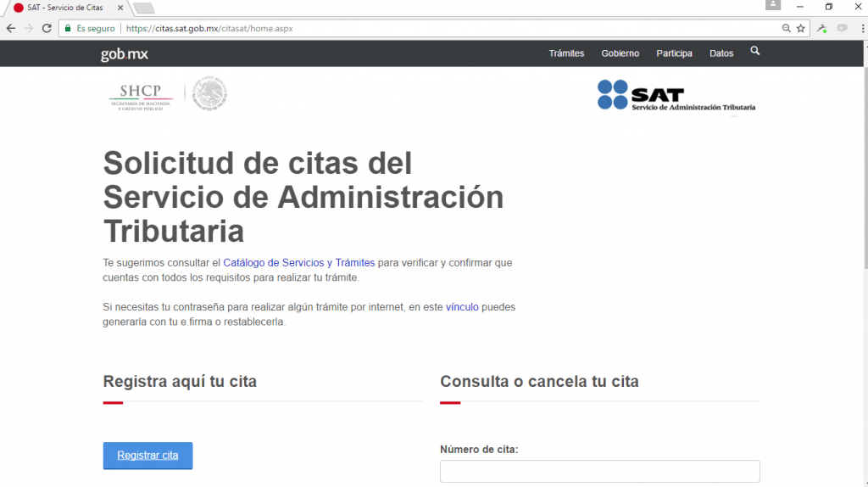Open the Gobierno menu item
The image size is (868, 487).
click(x=620, y=53)
